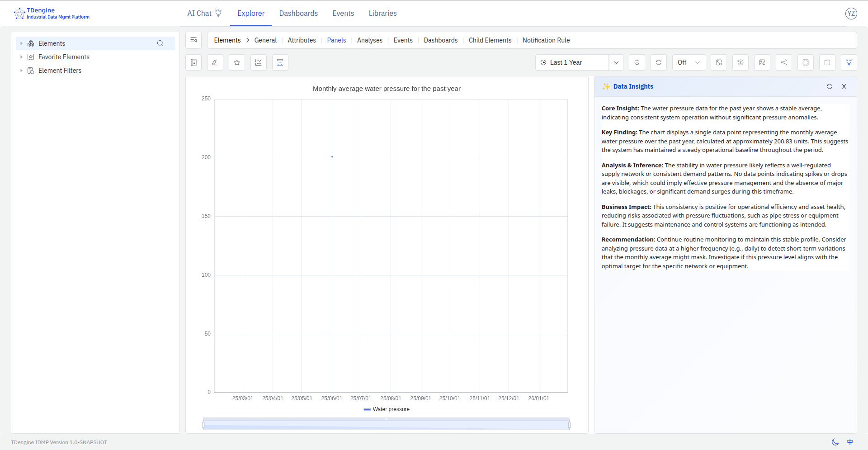Select the star icon to favorite this panel
This screenshot has height=450, width=868.
tap(236, 62)
